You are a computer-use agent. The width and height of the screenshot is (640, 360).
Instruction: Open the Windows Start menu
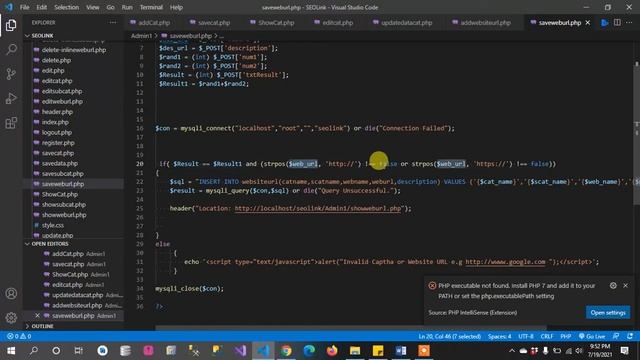(x=11, y=351)
